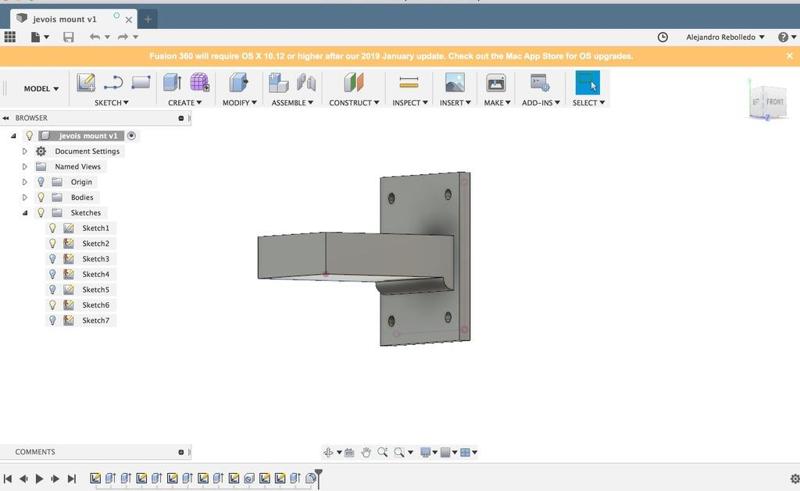This screenshot has height=491, width=800.
Task: Select the Create Form tool
Action: [199, 82]
